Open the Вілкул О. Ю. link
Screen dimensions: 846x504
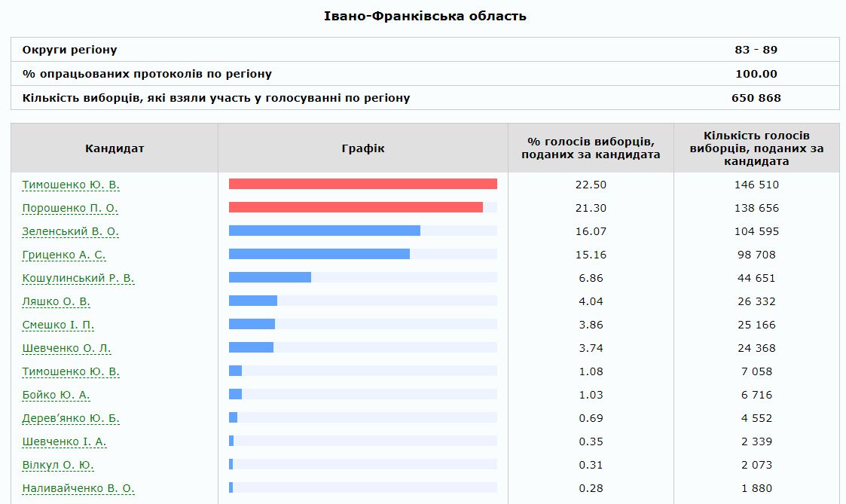coord(58,465)
